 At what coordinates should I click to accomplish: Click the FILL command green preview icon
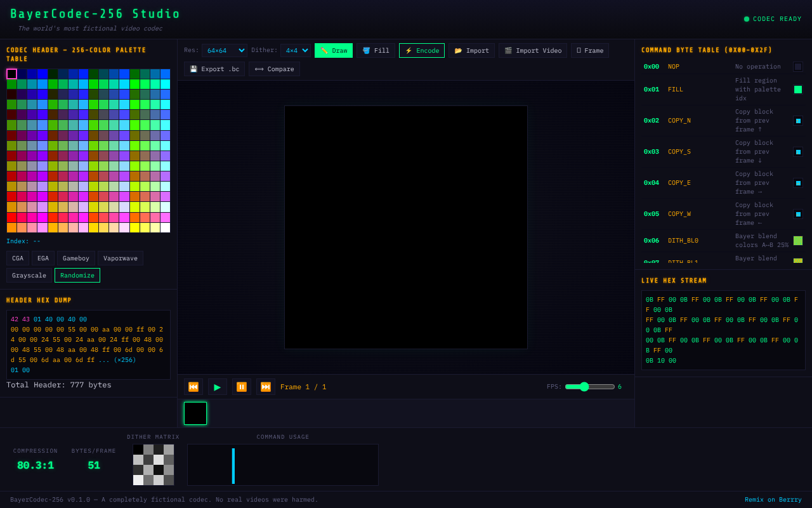[798, 90]
